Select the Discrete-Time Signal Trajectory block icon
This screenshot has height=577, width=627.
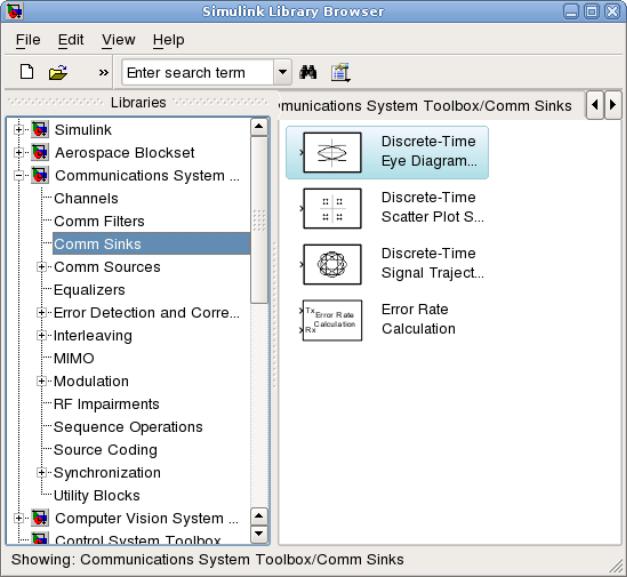(332, 264)
